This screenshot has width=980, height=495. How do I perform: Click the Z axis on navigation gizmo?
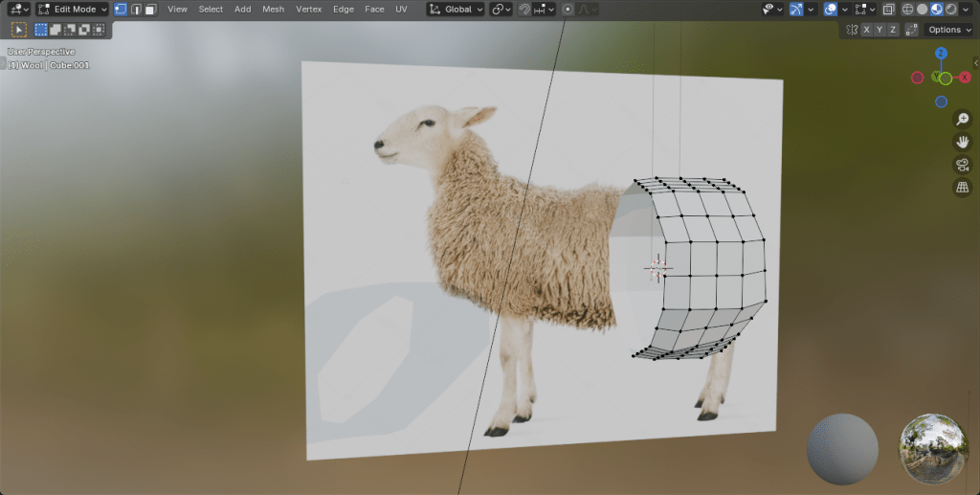point(942,55)
